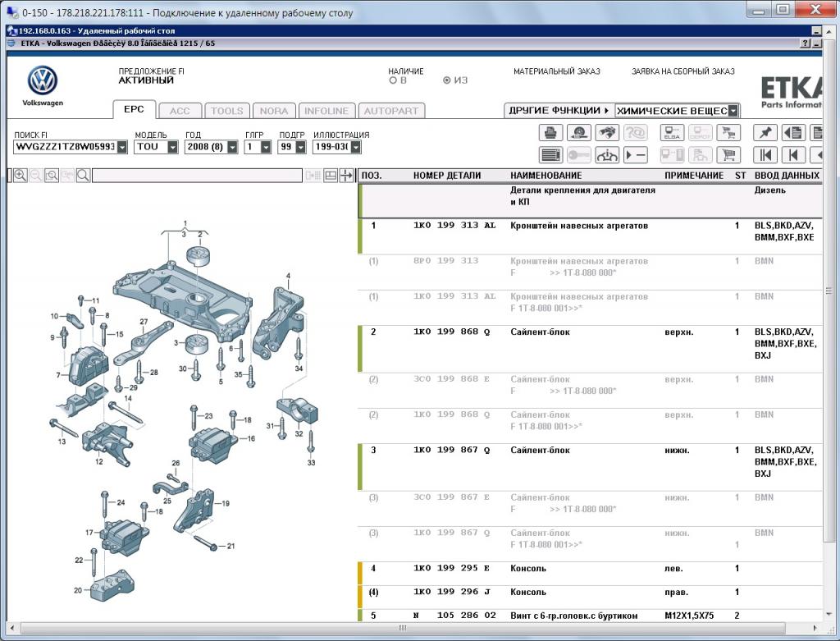Select part 1K0 199 295 E Консоль
Viewport: 840px width, 641px height.
tap(590, 574)
